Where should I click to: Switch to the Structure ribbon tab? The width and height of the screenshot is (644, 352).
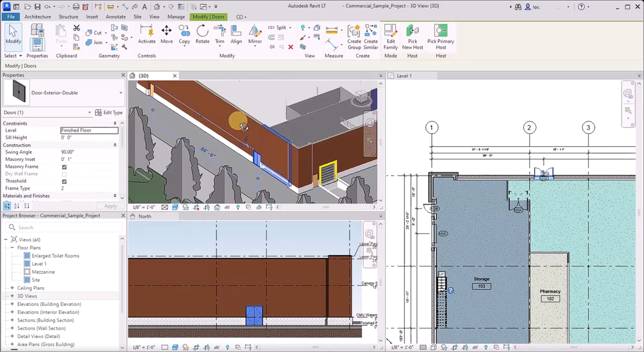click(x=68, y=17)
